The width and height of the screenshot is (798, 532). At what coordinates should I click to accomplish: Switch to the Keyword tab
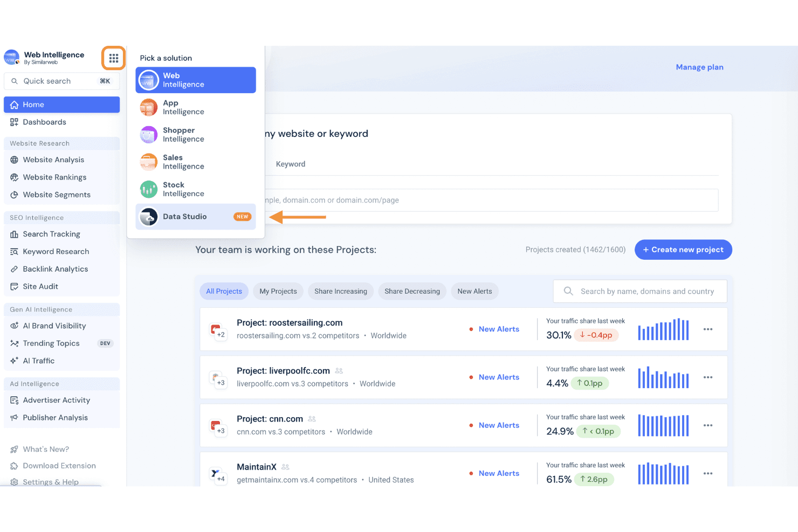point(291,164)
